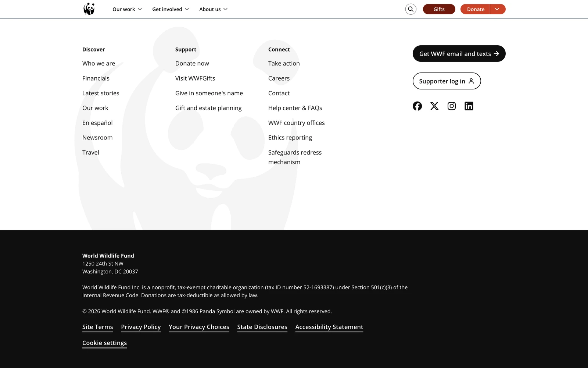Image resolution: width=588 pixels, height=368 pixels.
Task: Open WWF Instagram icon
Action: point(452,106)
